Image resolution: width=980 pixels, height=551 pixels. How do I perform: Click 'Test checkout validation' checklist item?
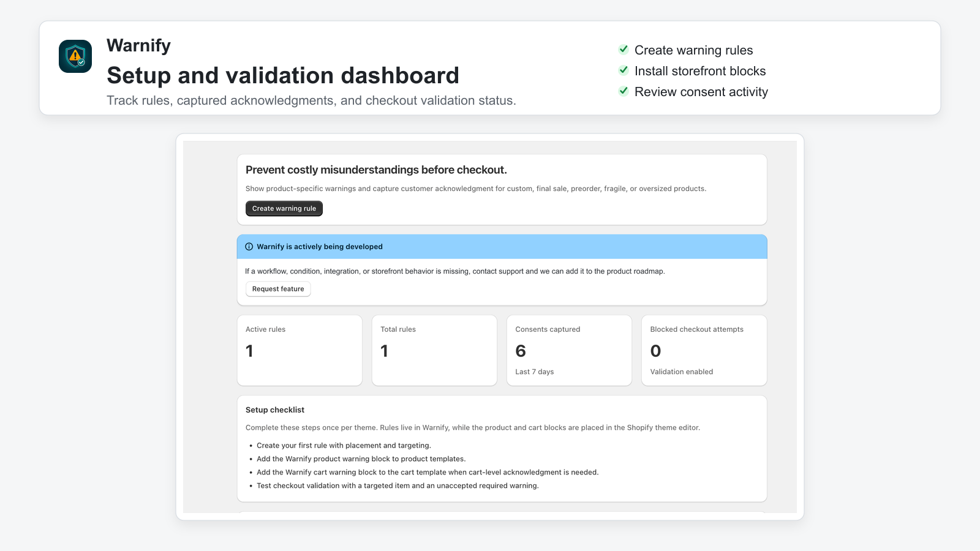[x=398, y=486]
